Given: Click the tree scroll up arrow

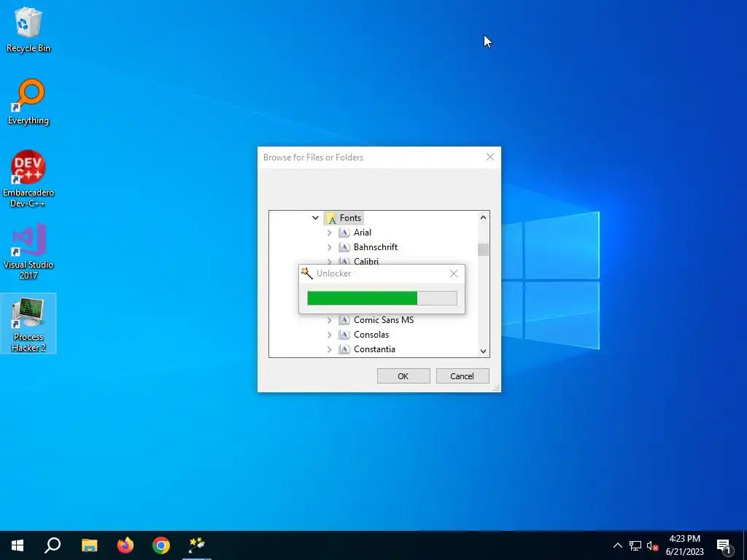Looking at the screenshot, I should pyautogui.click(x=483, y=217).
